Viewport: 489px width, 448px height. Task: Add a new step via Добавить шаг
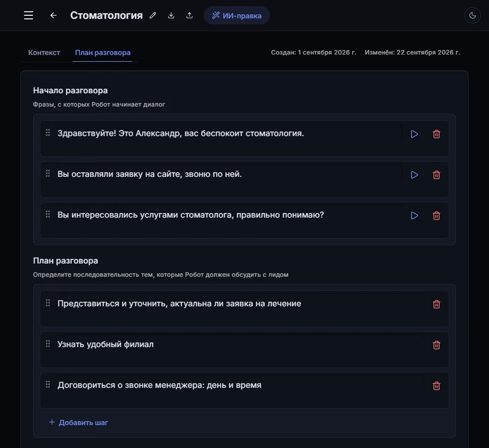coord(78,423)
